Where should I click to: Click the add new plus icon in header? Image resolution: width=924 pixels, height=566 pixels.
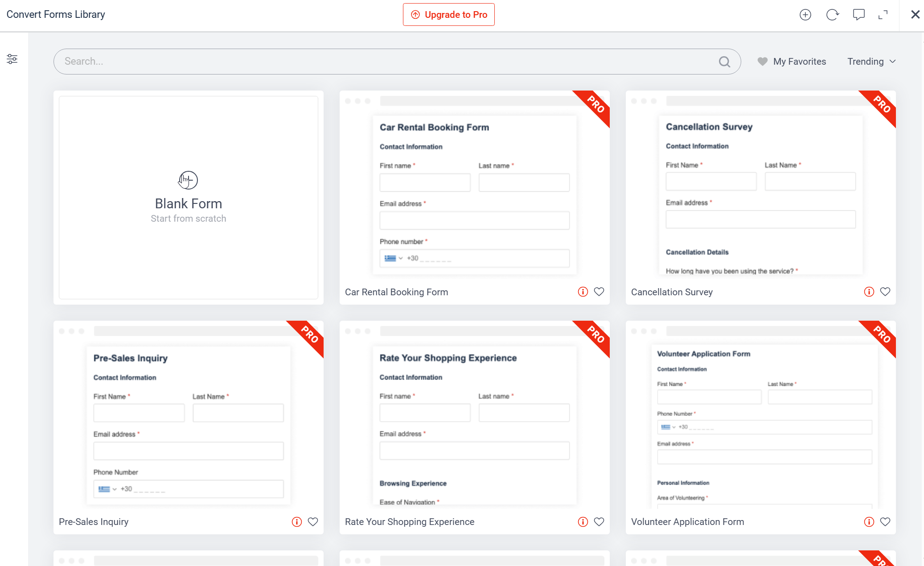click(805, 15)
